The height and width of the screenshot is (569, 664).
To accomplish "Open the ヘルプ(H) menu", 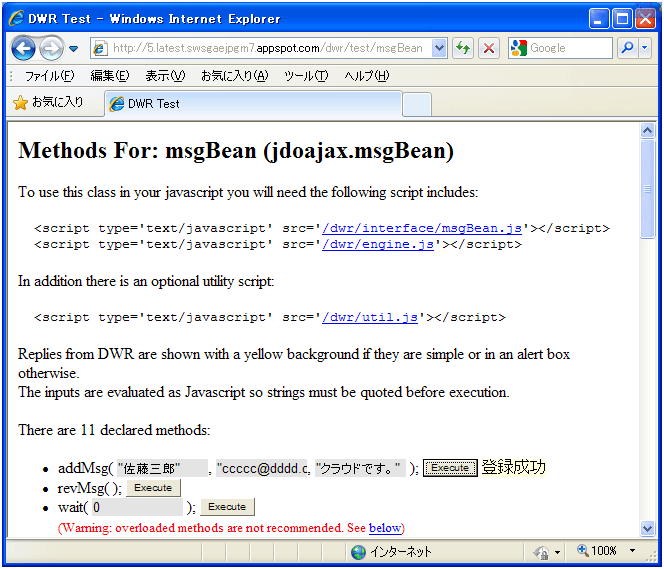I will [366, 76].
